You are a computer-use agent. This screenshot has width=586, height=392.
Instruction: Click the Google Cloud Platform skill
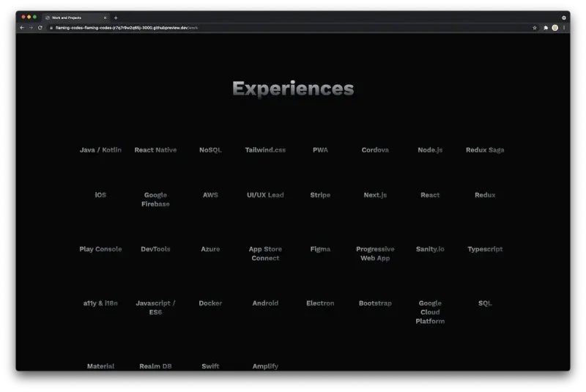430,312
